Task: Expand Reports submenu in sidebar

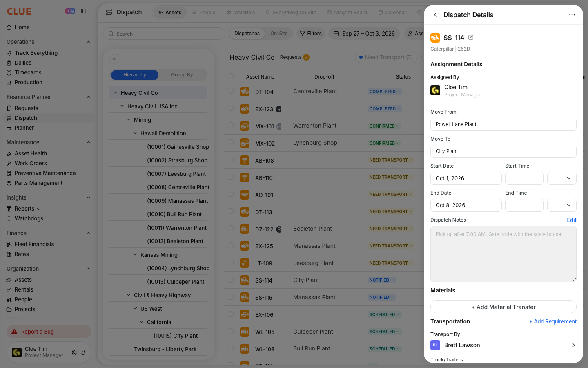Action: tap(39, 209)
